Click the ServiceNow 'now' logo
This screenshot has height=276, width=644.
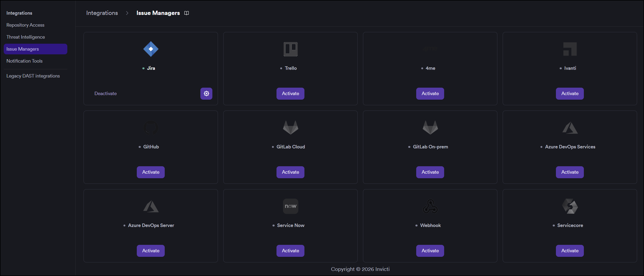pyautogui.click(x=291, y=206)
